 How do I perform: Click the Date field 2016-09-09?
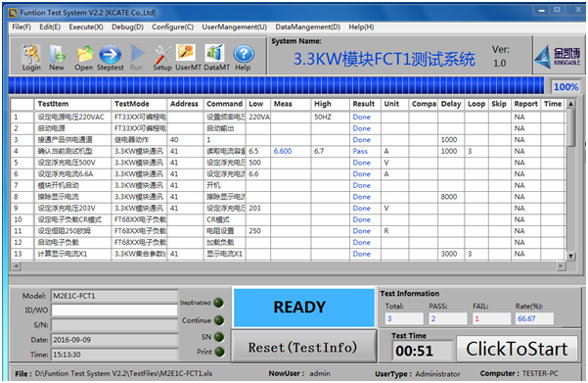point(114,340)
